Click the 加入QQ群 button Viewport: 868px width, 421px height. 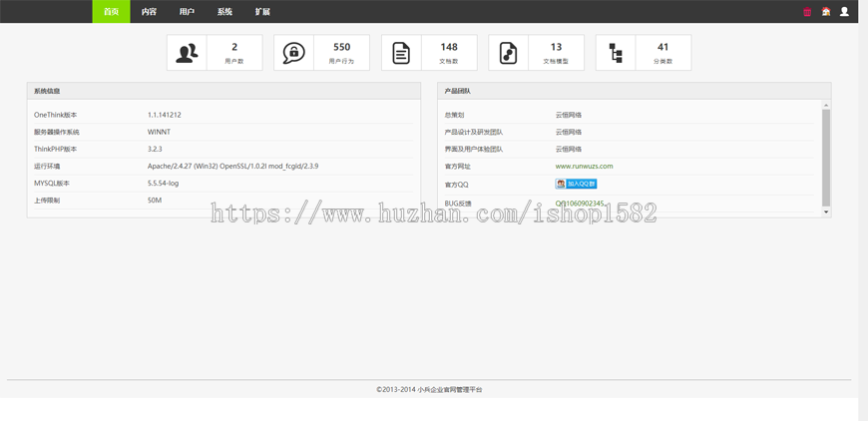coord(576,184)
